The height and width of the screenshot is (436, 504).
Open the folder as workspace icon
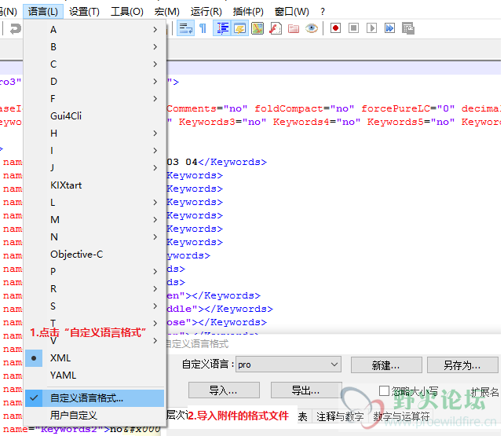(x=294, y=28)
